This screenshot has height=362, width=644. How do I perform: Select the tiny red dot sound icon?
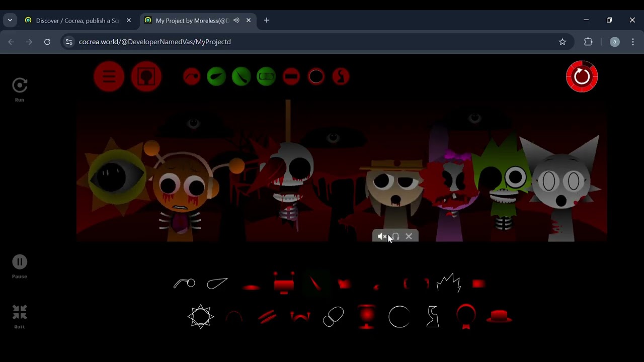(x=376, y=286)
